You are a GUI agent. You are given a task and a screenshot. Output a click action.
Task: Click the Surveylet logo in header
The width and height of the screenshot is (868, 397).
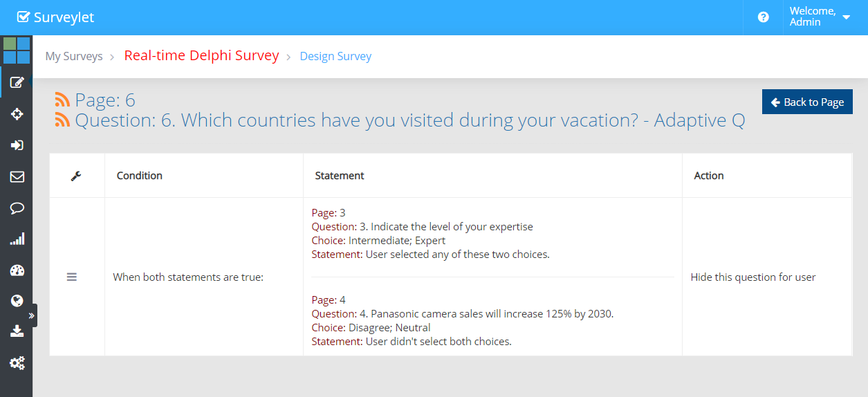[55, 17]
